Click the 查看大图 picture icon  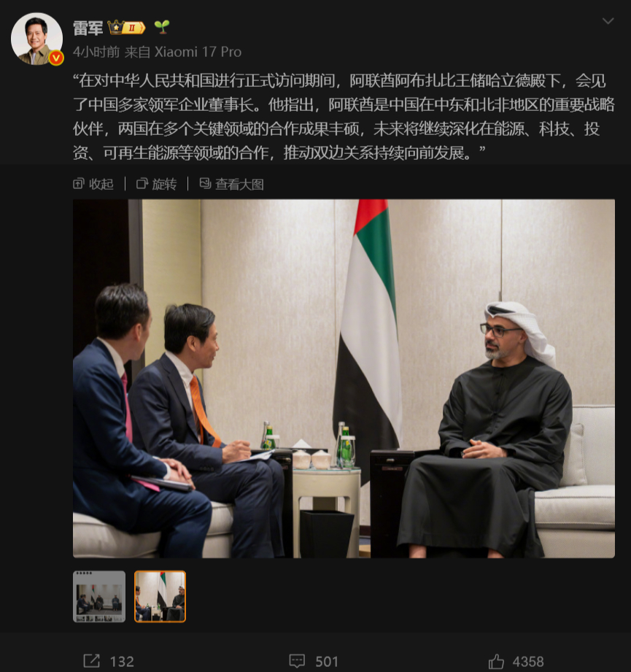(205, 183)
